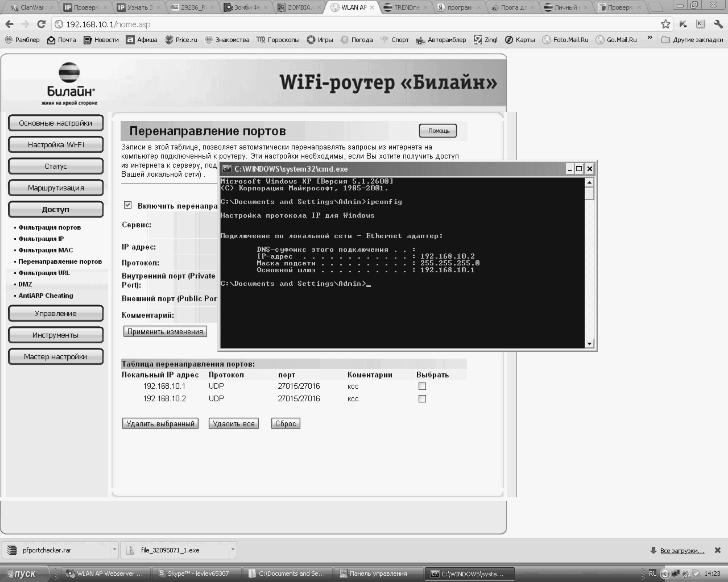Click the Билайн logo
This screenshot has width=728, height=582.
(x=70, y=84)
